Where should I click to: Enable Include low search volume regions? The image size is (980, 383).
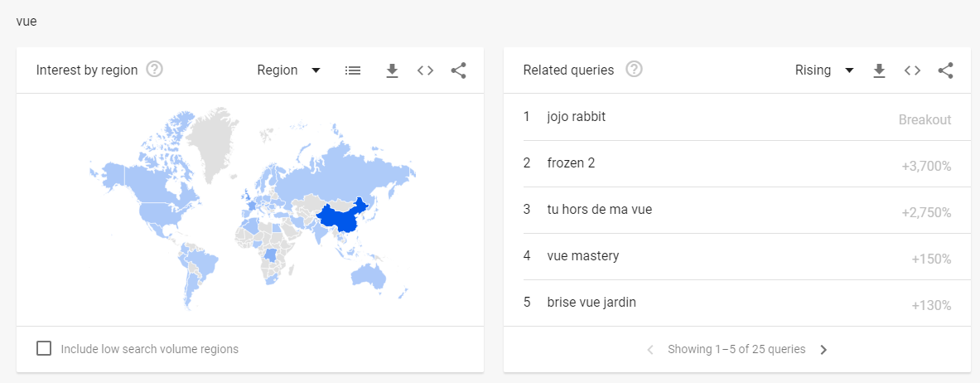pos(44,348)
